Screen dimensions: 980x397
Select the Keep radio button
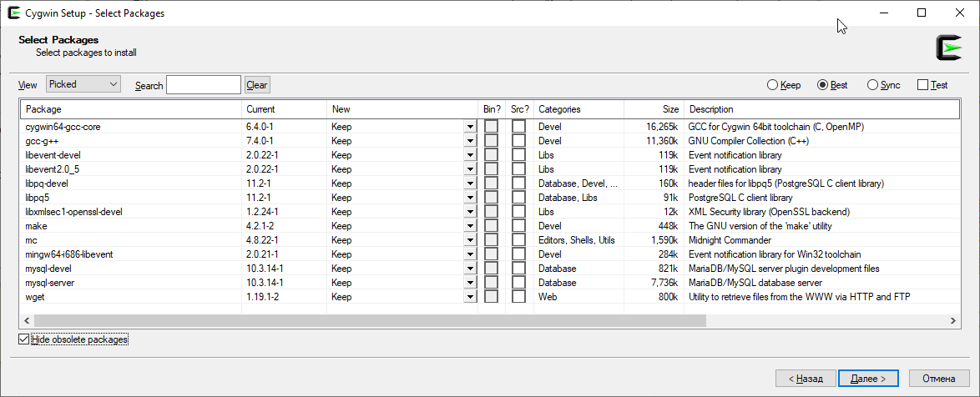click(772, 85)
